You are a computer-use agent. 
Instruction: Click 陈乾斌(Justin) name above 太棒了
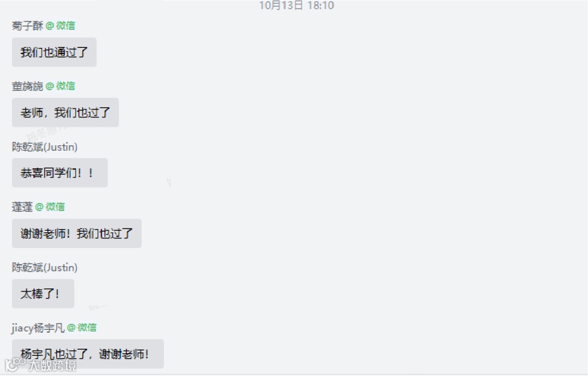click(x=45, y=267)
